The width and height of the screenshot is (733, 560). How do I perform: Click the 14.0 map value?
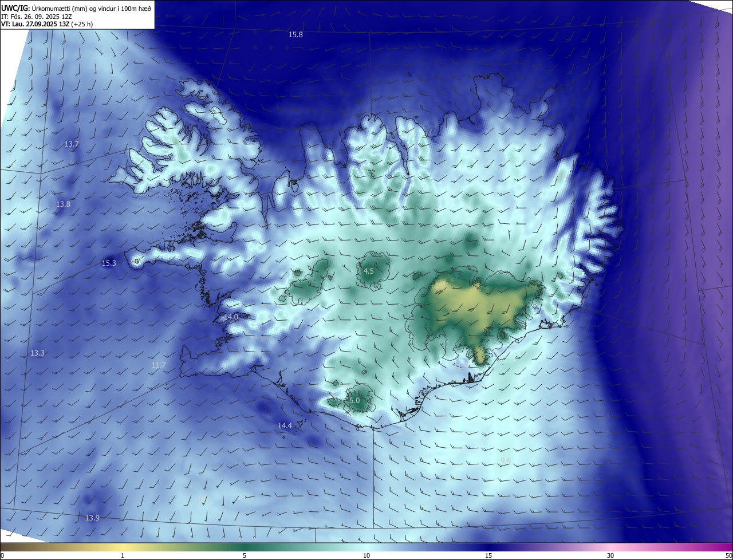click(x=231, y=317)
